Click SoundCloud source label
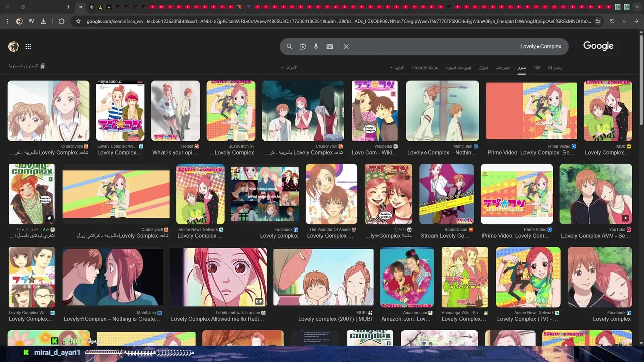644x362 pixels. tap(456, 230)
